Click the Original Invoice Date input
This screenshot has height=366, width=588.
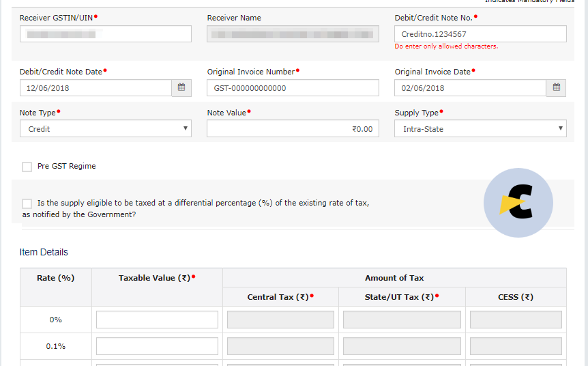click(470, 88)
